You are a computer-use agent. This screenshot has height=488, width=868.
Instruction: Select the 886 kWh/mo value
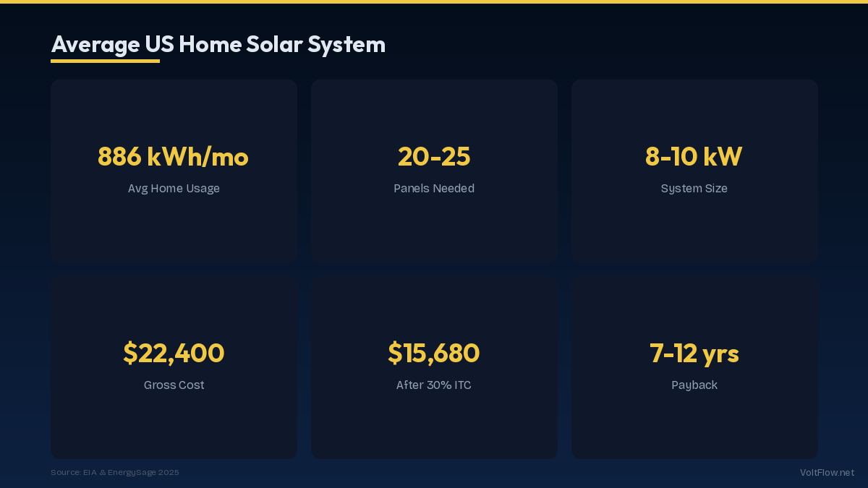point(174,157)
